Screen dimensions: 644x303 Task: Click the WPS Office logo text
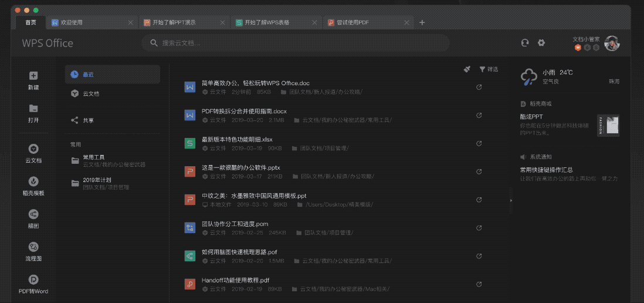(48, 43)
